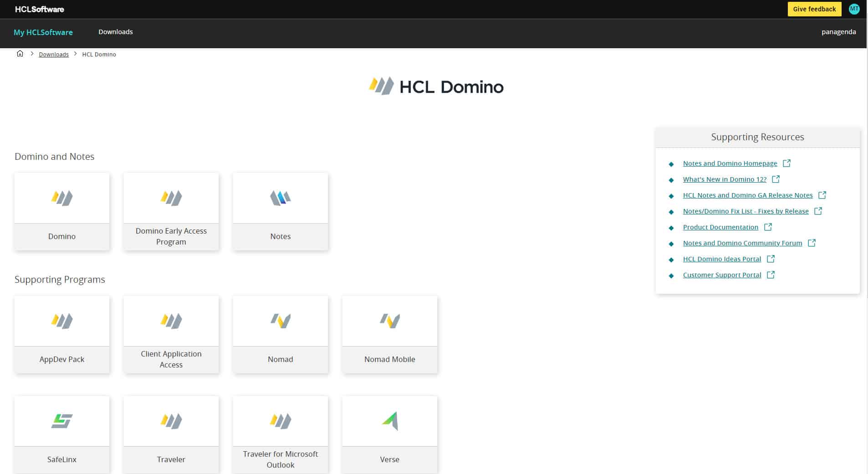Open the SafeLinx product tile icon

(61, 421)
